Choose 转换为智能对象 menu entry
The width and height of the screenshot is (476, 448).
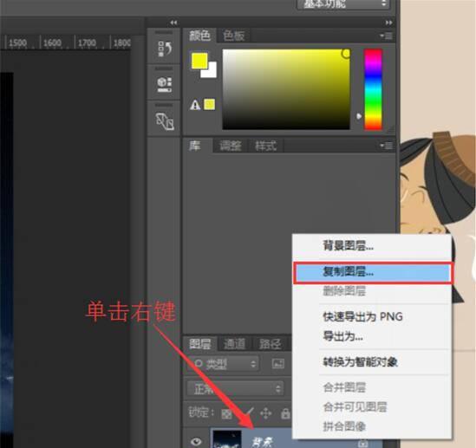click(361, 362)
